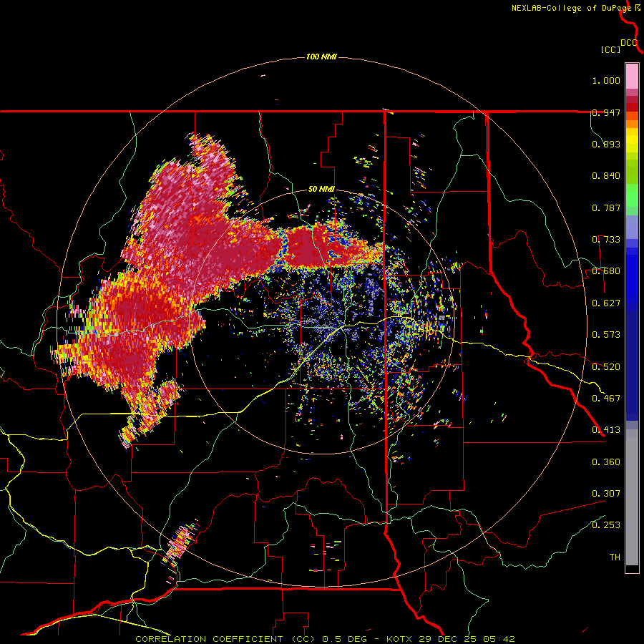Select the 0.840 scale value
The width and height of the screenshot is (644, 644).
click(606, 176)
